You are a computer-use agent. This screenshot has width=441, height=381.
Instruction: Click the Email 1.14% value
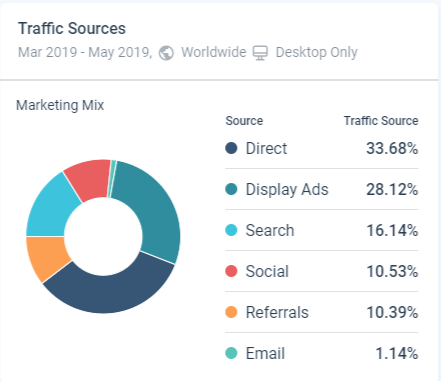coord(396,353)
